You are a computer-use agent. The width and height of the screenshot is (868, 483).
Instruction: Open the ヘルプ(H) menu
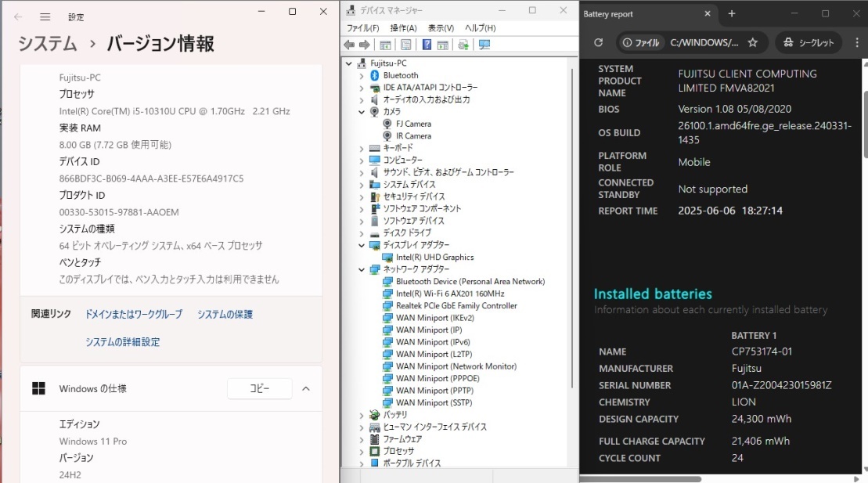[x=480, y=27]
